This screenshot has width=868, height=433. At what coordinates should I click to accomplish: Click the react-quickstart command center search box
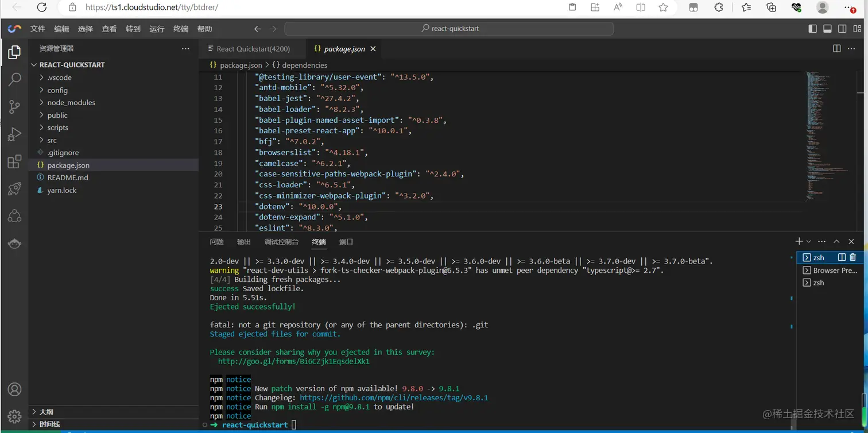tap(449, 29)
